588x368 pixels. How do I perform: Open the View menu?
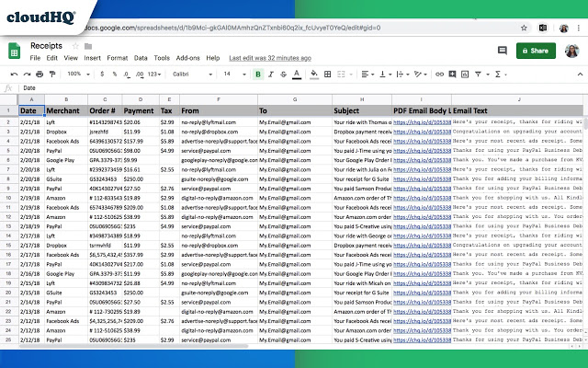click(x=71, y=58)
